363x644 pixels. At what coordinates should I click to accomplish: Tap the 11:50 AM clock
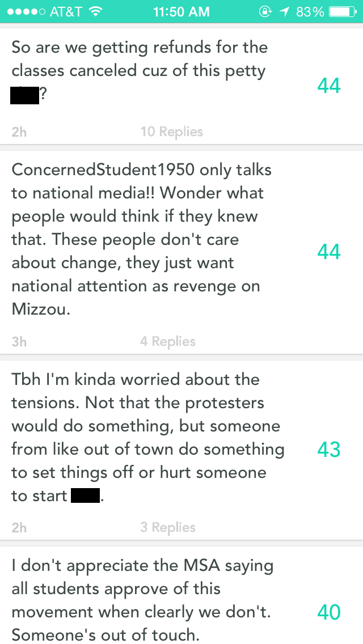click(x=181, y=11)
